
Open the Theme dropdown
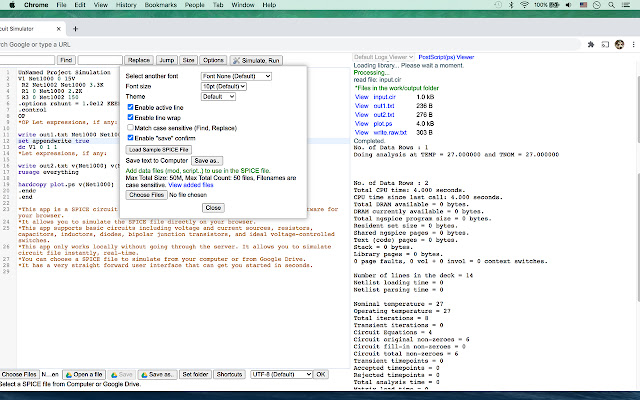pyautogui.click(x=218, y=97)
